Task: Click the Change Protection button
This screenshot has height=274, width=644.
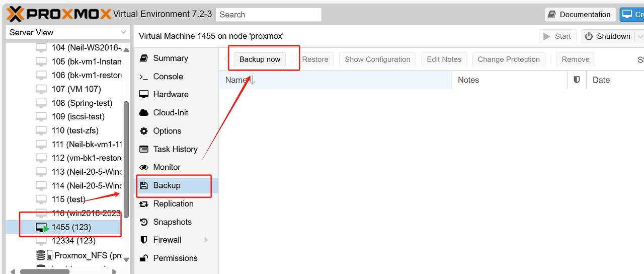Action: pyautogui.click(x=509, y=59)
